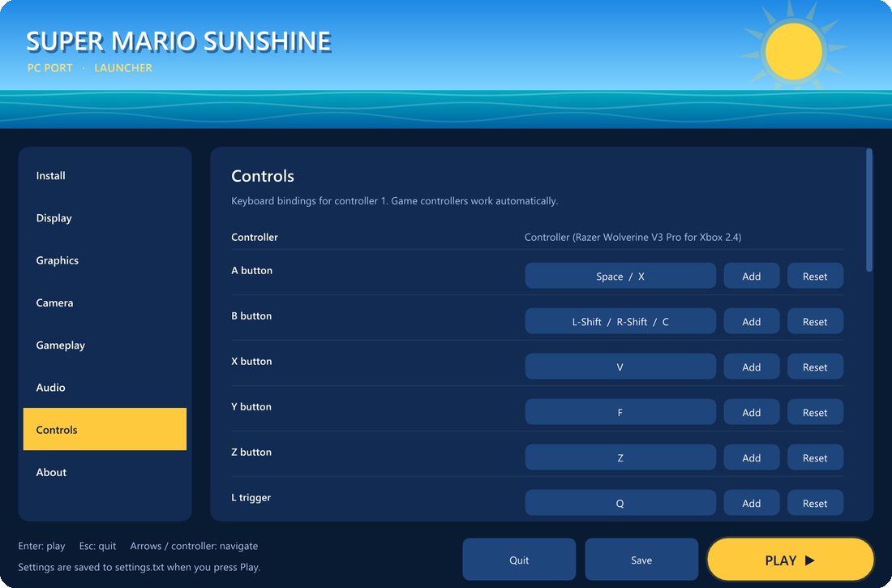The width and height of the screenshot is (892, 588).
Task: Click the "Esc: quit" hint
Action: pos(97,546)
